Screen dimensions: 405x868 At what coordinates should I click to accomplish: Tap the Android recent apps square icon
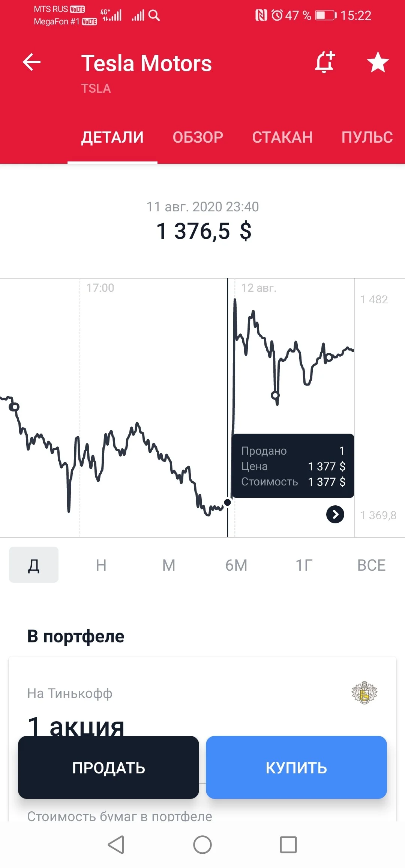pos(288,845)
